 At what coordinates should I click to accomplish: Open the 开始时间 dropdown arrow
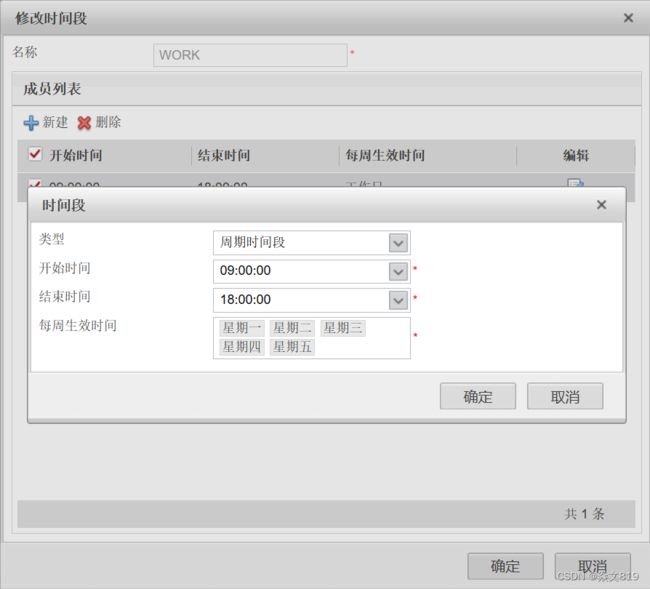pos(398,271)
